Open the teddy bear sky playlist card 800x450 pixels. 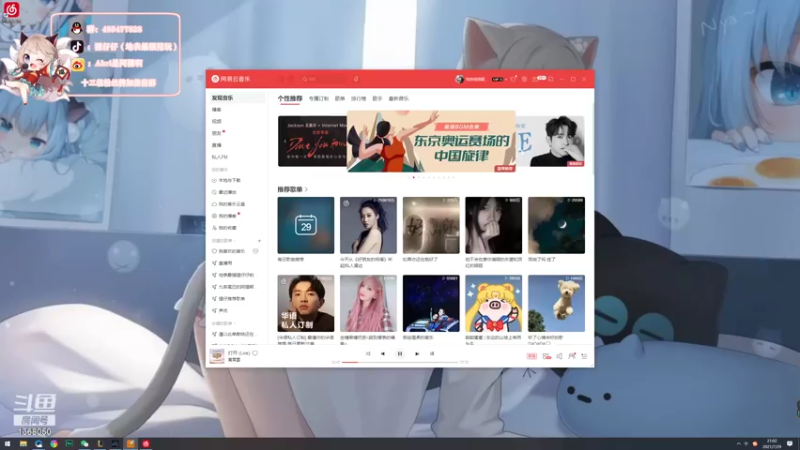point(556,303)
